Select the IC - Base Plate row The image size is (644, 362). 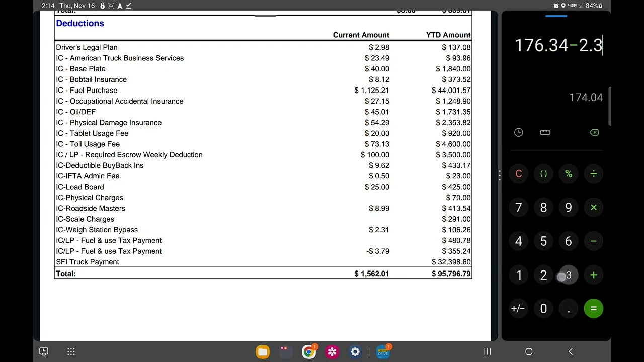(263, 69)
